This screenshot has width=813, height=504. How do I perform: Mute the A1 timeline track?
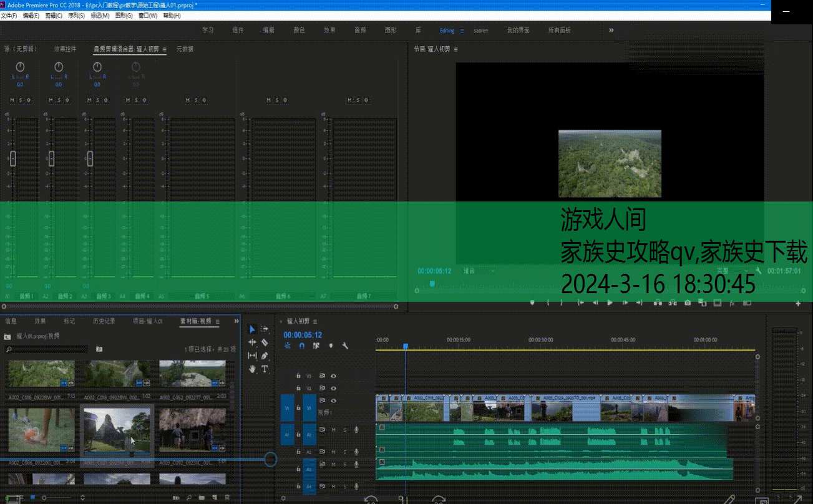click(x=333, y=429)
